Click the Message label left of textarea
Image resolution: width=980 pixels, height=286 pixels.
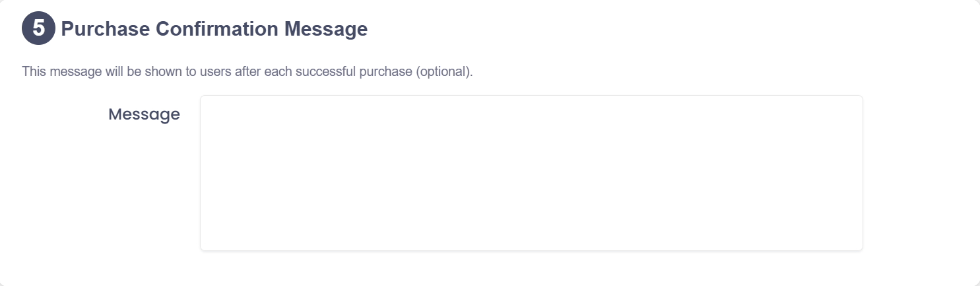click(x=144, y=114)
